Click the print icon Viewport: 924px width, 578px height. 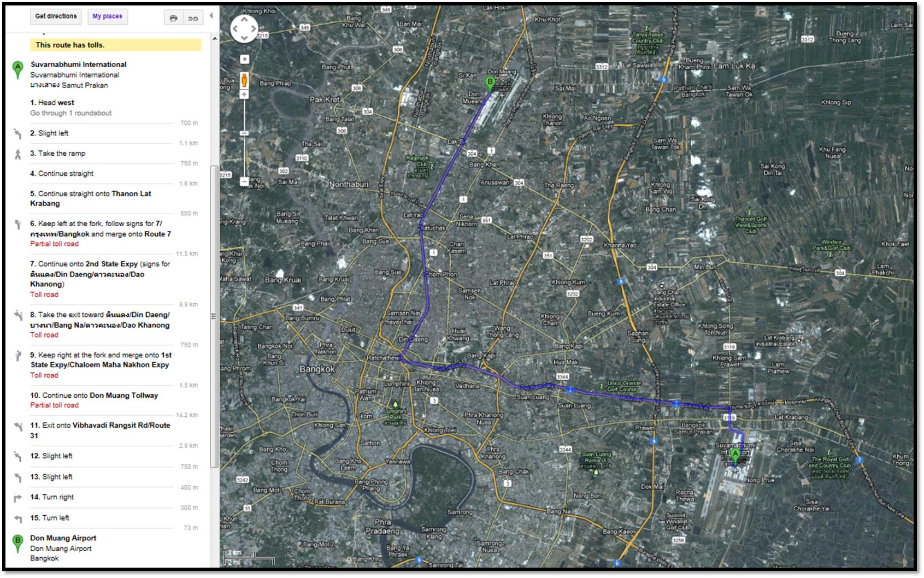(x=174, y=18)
